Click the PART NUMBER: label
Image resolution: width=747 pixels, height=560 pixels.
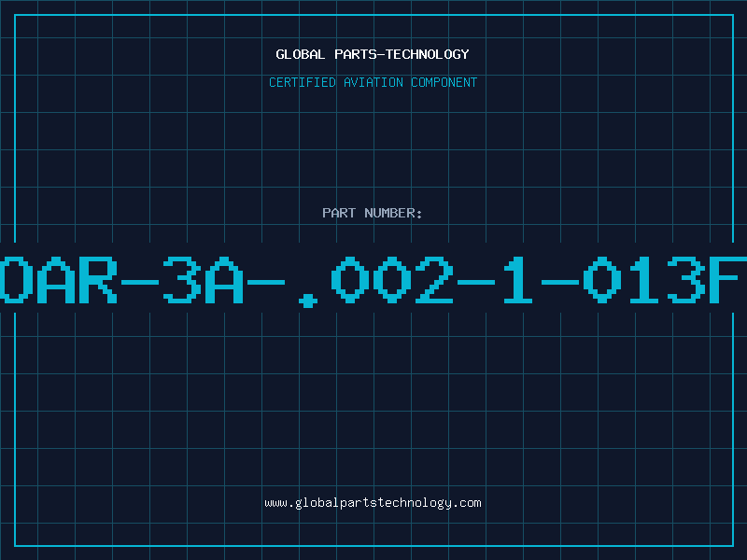pyautogui.click(x=373, y=213)
